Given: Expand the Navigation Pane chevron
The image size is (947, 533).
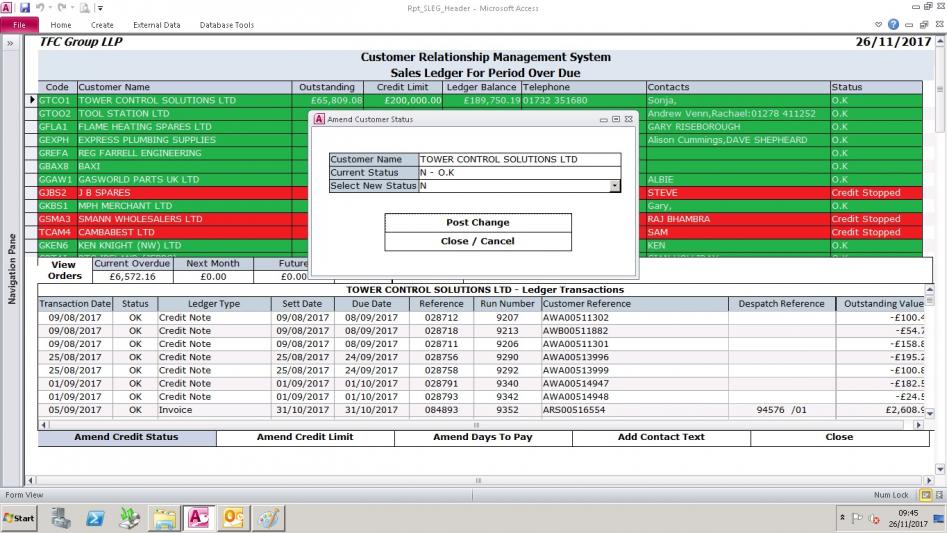Looking at the screenshot, I should click(x=9, y=44).
